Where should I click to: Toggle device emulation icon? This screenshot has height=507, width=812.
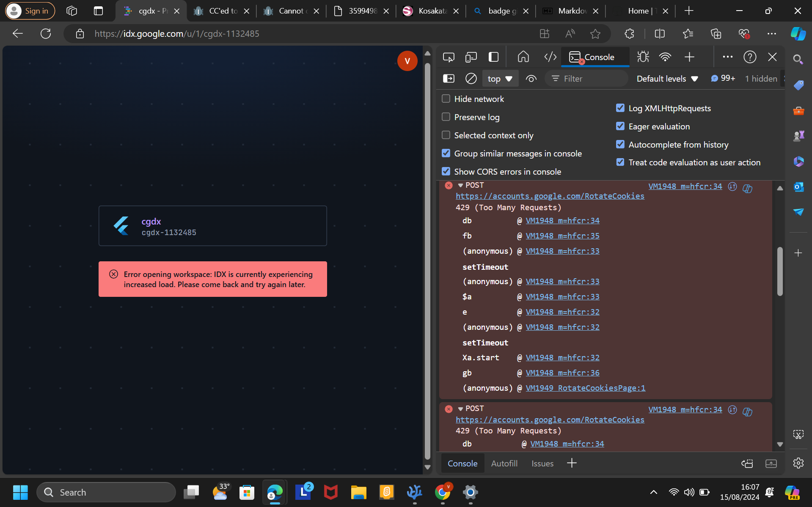click(x=471, y=57)
